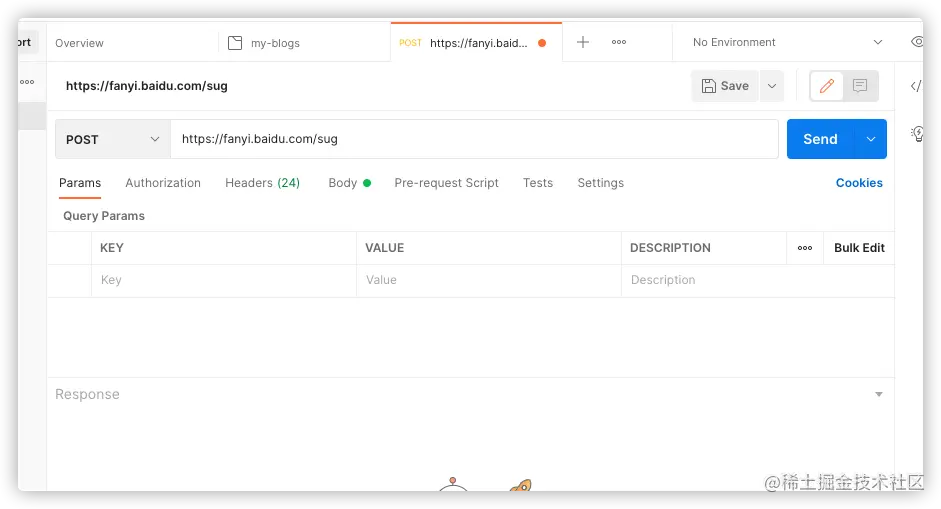Screen dimensions: 941x509
Task: Open the comments speech bubble icon
Action: [x=860, y=86]
